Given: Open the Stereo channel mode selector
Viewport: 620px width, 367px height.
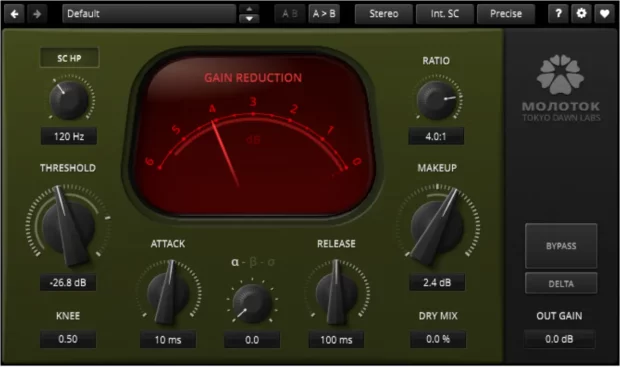Looking at the screenshot, I should point(384,14).
